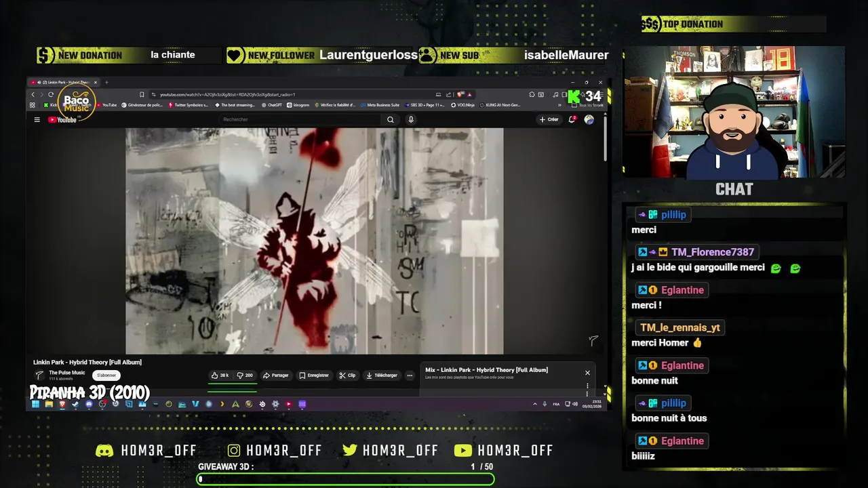Click the Hybrid Theory video player

(314, 241)
